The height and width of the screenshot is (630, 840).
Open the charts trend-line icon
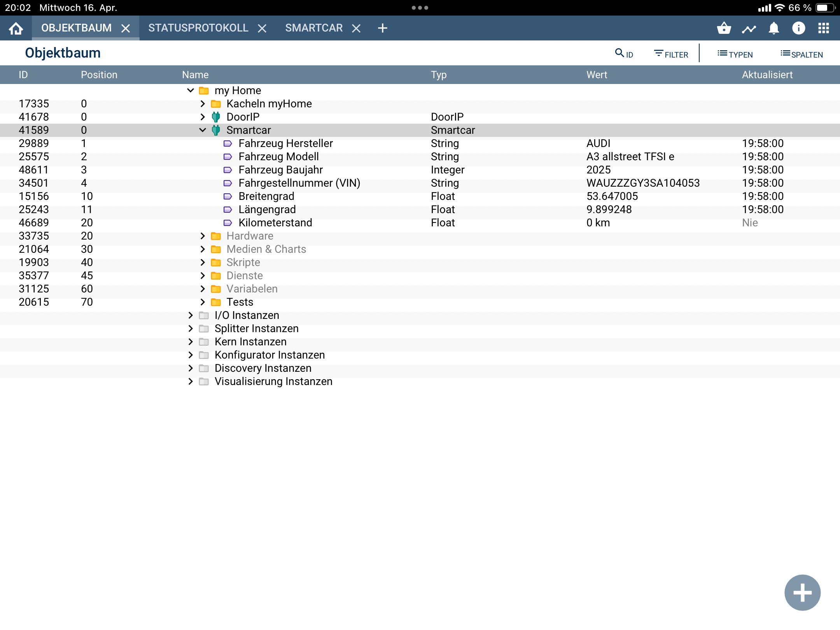tap(749, 28)
